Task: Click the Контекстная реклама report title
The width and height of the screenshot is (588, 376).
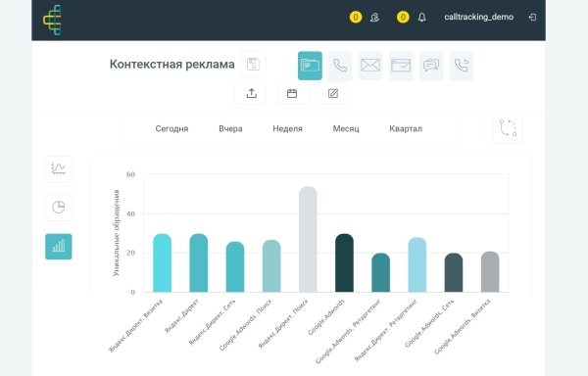Action: 172,65
